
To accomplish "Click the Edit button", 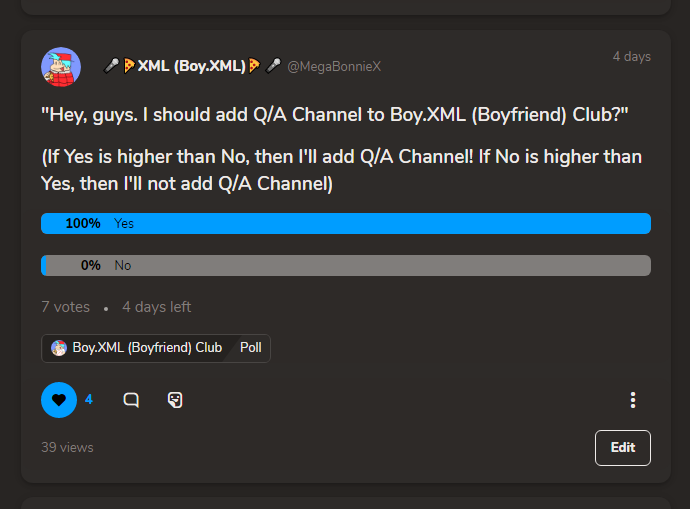I will tap(623, 447).
